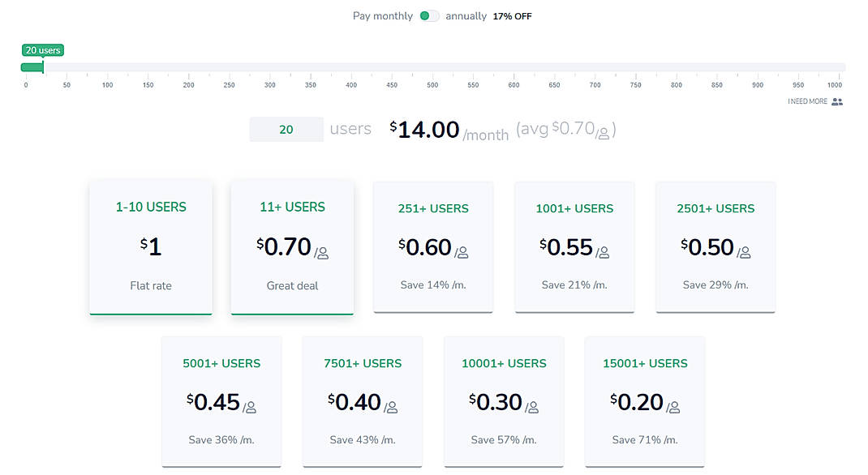Screen dimensions: 868x475
Task: Click the annually label
Action: click(466, 15)
